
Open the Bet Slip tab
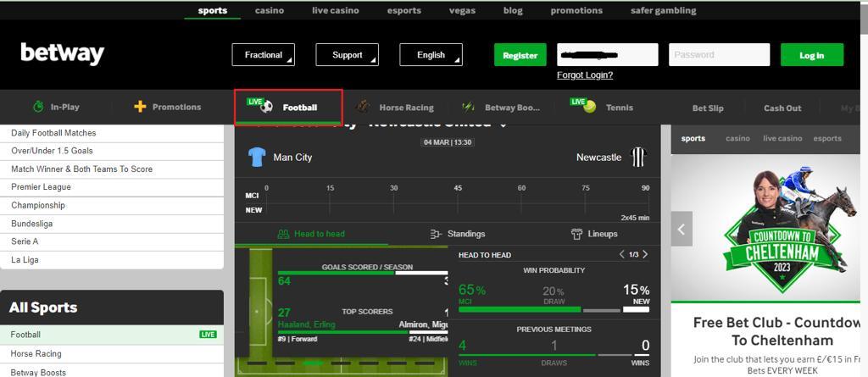point(708,108)
